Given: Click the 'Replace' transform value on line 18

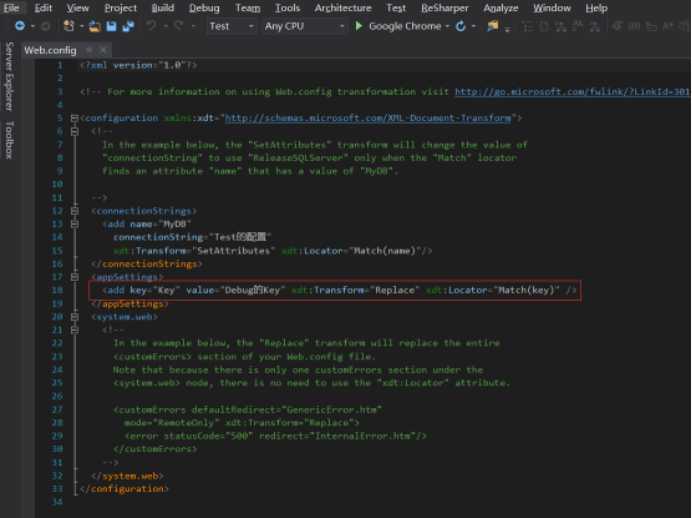Looking at the screenshot, I should click(395, 290).
